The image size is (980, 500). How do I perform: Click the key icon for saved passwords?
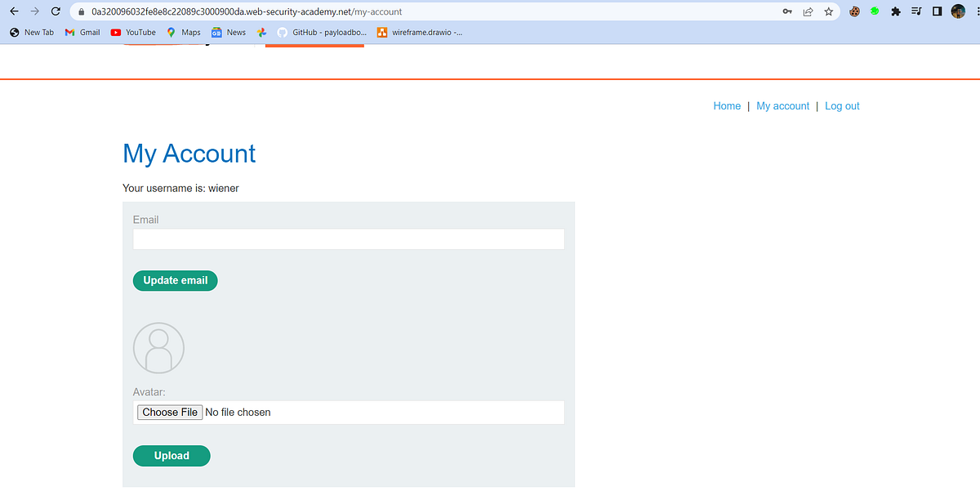click(786, 11)
